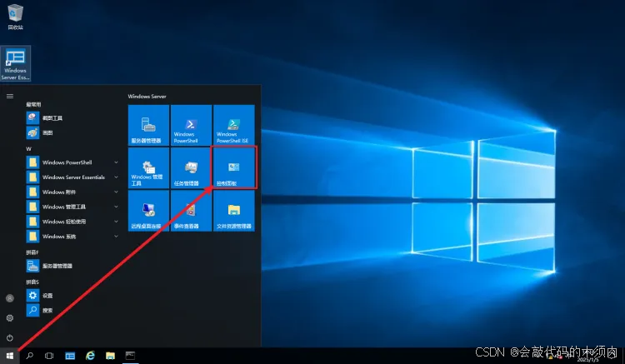Click the hamburger menu in Start
Viewport: 625px width, 364px height.
(x=10, y=97)
